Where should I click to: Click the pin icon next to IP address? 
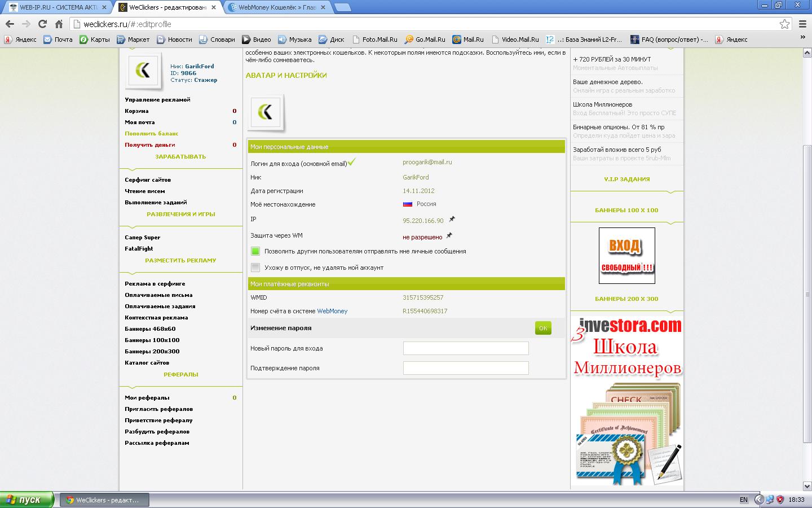(x=452, y=219)
